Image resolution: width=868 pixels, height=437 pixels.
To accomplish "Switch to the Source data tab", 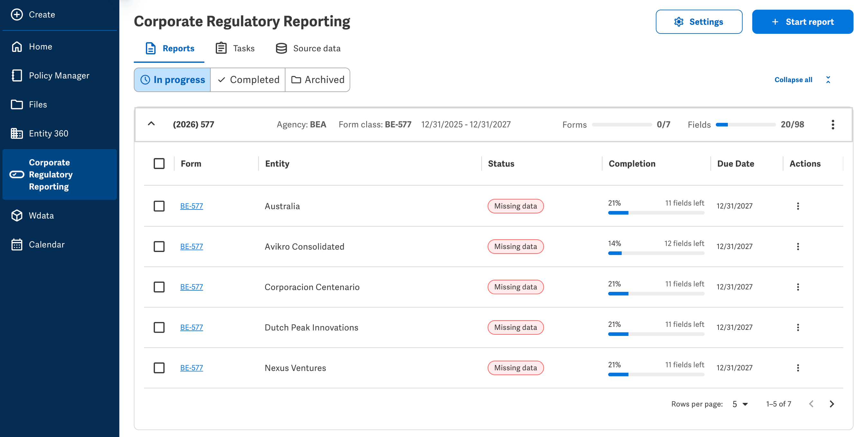I will pos(308,48).
